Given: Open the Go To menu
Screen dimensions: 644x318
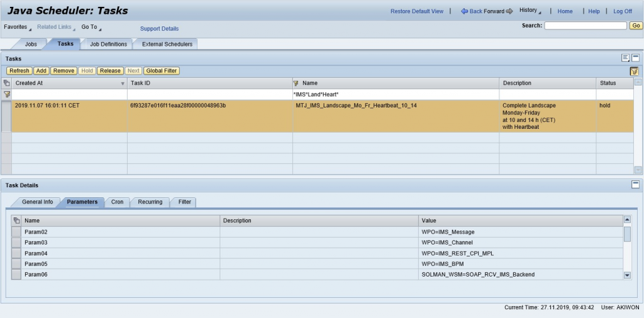Looking at the screenshot, I should (x=91, y=27).
